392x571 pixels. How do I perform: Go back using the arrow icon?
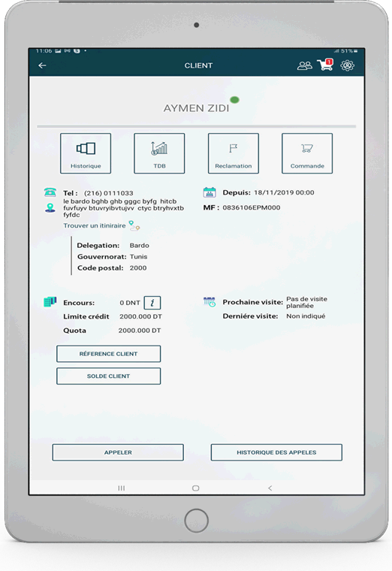coord(42,65)
